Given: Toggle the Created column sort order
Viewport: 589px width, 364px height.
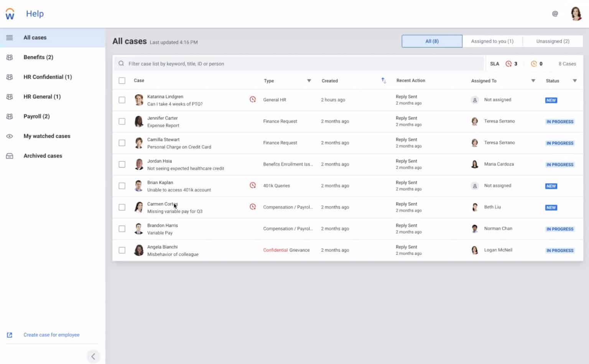Looking at the screenshot, I should pos(383,80).
